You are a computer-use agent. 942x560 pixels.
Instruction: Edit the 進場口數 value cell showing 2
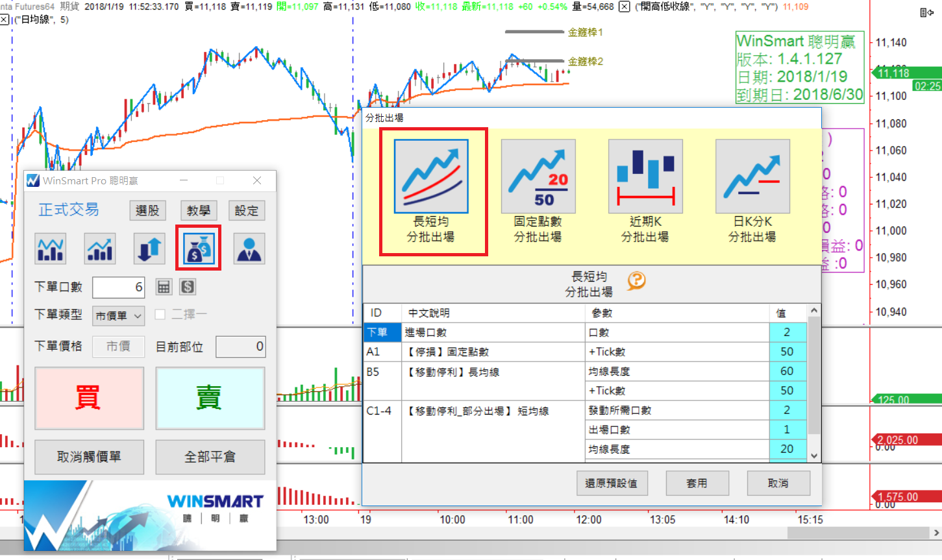pos(787,332)
